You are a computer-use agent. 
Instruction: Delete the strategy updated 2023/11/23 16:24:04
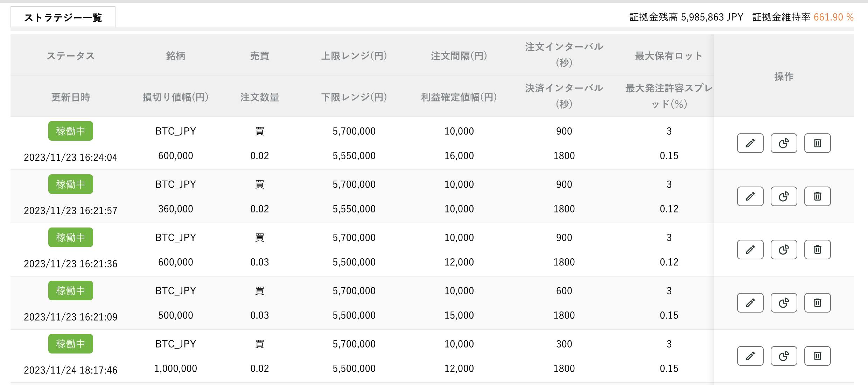tap(817, 143)
